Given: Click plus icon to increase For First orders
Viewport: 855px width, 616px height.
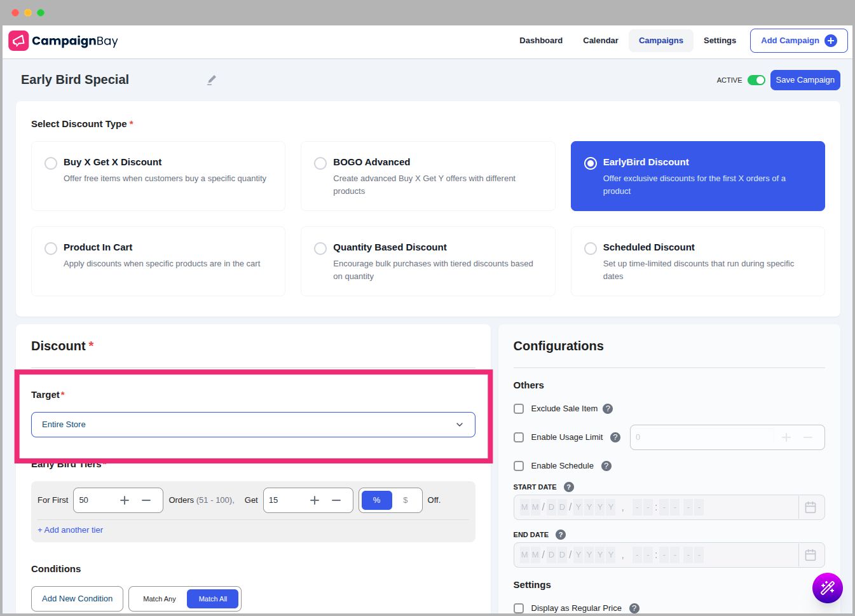Looking at the screenshot, I should tap(125, 500).
